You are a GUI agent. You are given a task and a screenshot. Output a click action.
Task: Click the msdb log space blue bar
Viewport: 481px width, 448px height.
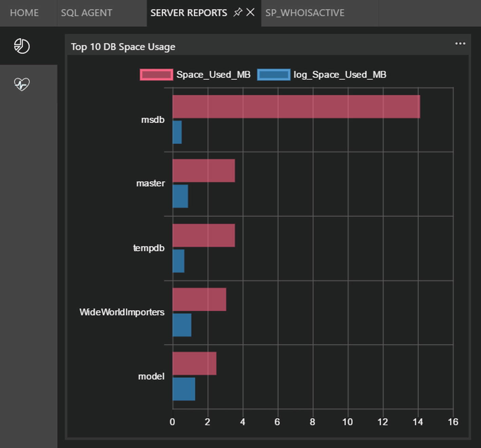(x=177, y=132)
